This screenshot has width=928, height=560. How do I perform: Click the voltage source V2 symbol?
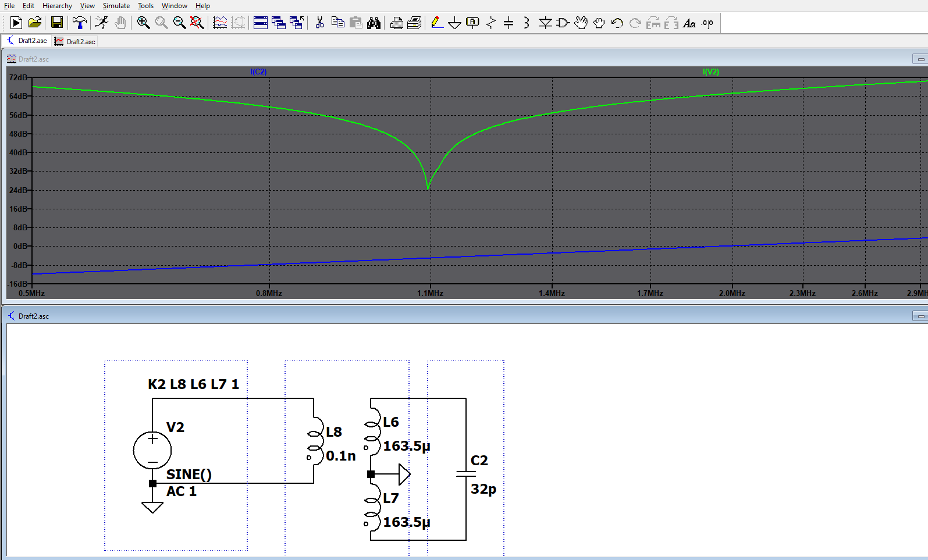[x=152, y=450]
